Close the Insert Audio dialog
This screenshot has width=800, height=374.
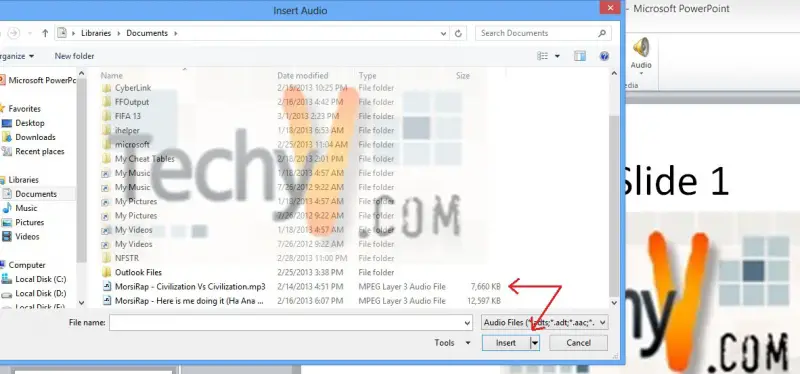click(610, 8)
